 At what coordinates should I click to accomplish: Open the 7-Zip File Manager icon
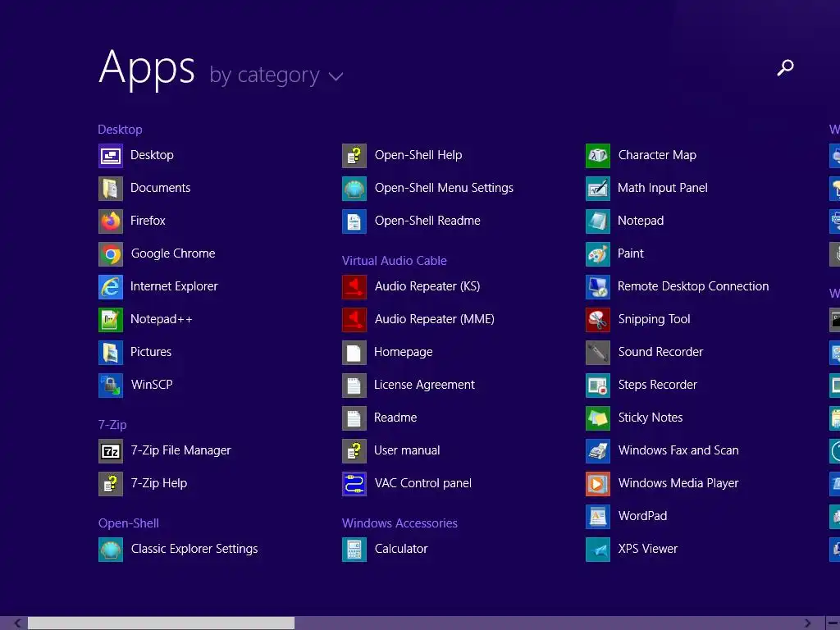(111, 451)
